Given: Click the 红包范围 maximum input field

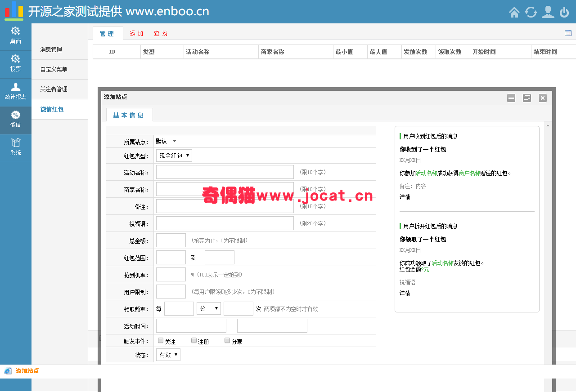Looking at the screenshot, I should pyautogui.click(x=220, y=257).
